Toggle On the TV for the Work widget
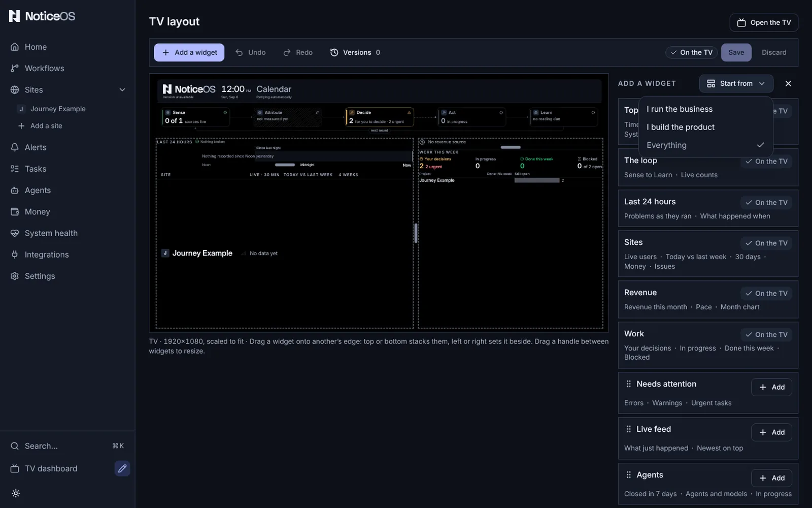The image size is (812, 508). pyautogui.click(x=766, y=334)
